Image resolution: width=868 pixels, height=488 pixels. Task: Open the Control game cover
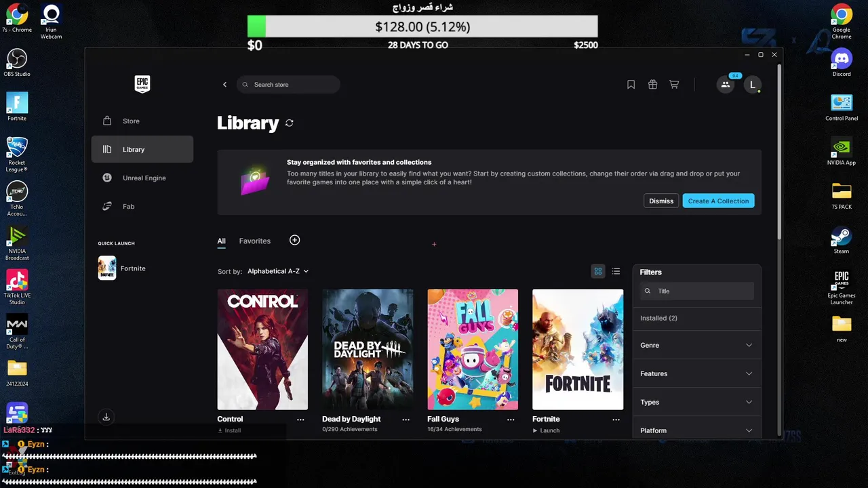pyautogui.click(x=262, y=349)
